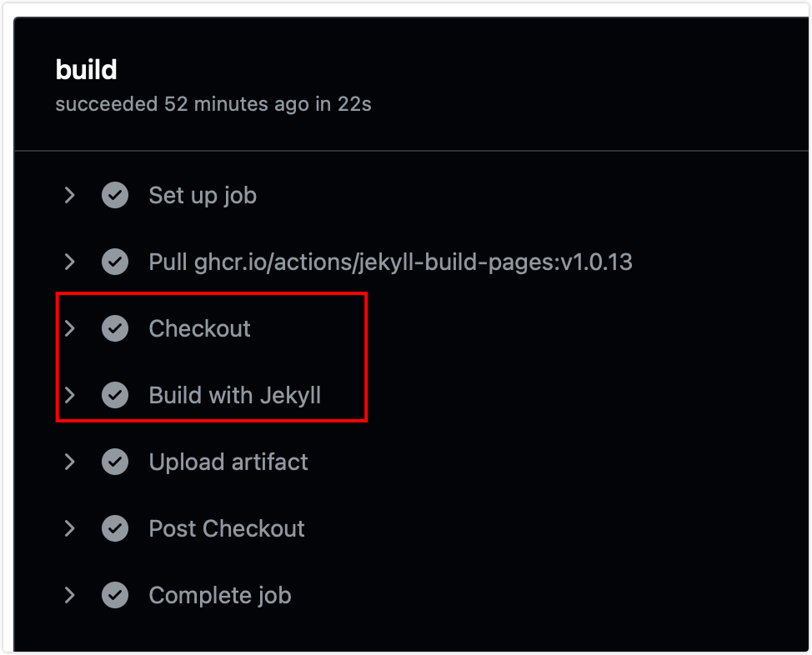The height and width of the screenshot is (655, 812).
Task: Select the Pull ghcr.io/actions/jekyll-build-pages:v1.0.13 label
Action: click(390, 262)
